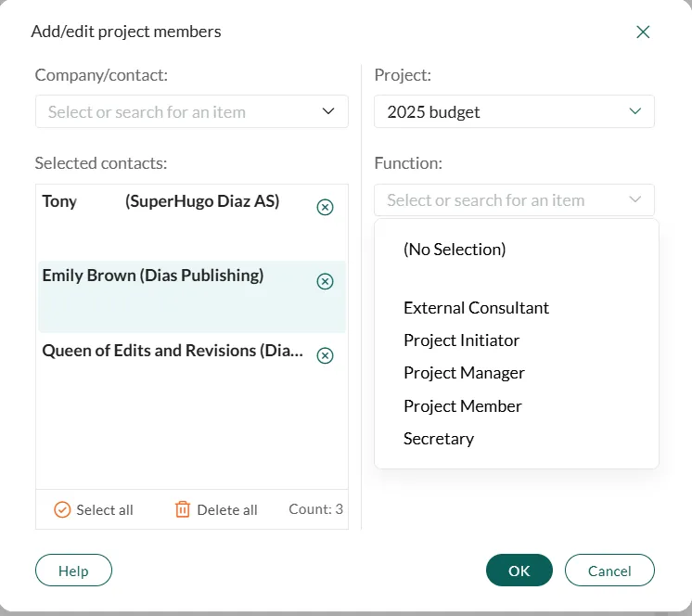The height and width of the screenshot is (616, 692).
Task: Click the Delete all trash icon
Action: coord(183,509)
